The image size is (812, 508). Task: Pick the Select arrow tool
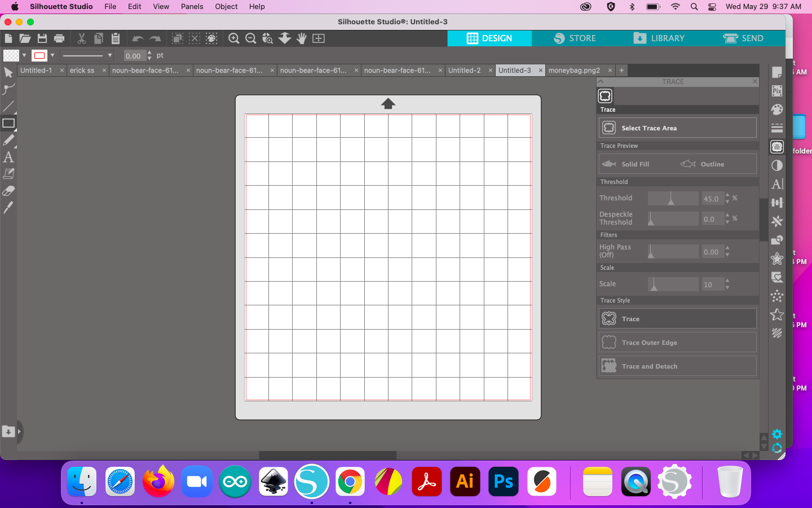tap(8, 72)
